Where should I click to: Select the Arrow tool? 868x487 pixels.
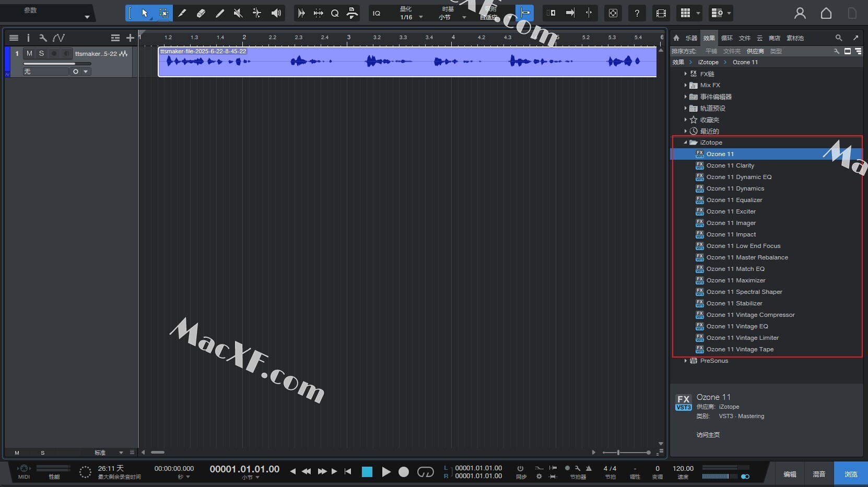[145, 13]
